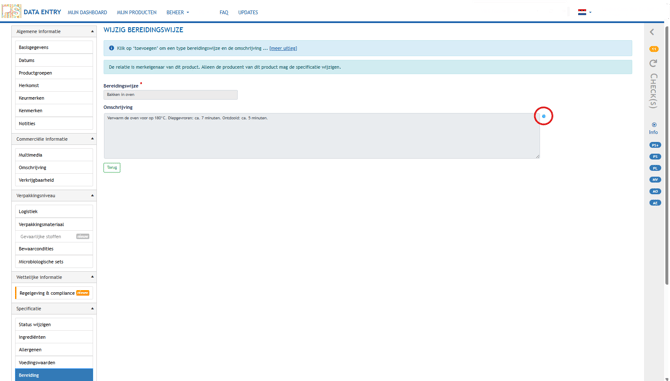Open Regelgeving & compliance in the sidebar
The image size is (670, 381).
tap(54, 293)
